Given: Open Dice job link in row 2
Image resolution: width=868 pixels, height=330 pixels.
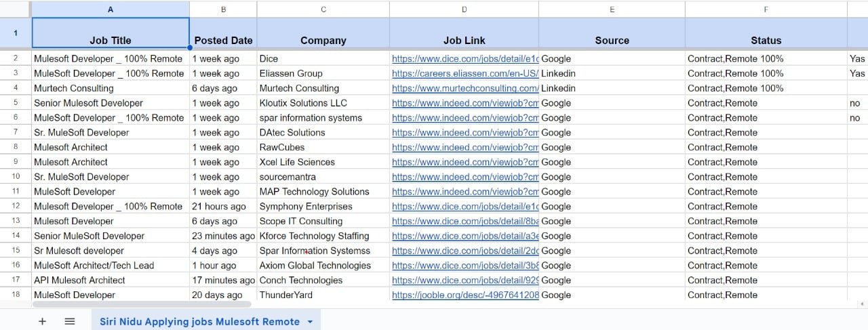Looking at the screenshot, I should pyautogui.click(x=465, y=59).
